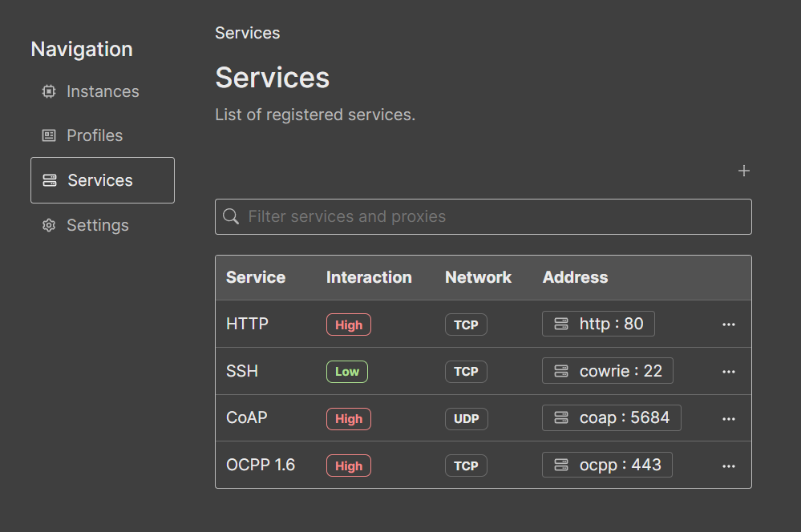The image size is (801, 532).
Task: Click the Low interaction badge for SSH
Action: (x=346, y=372)
